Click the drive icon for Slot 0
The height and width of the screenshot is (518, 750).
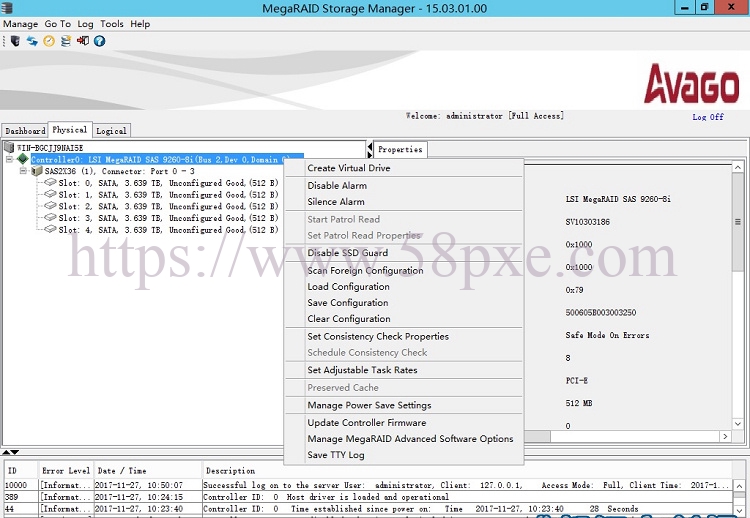(x=50, y=182)
